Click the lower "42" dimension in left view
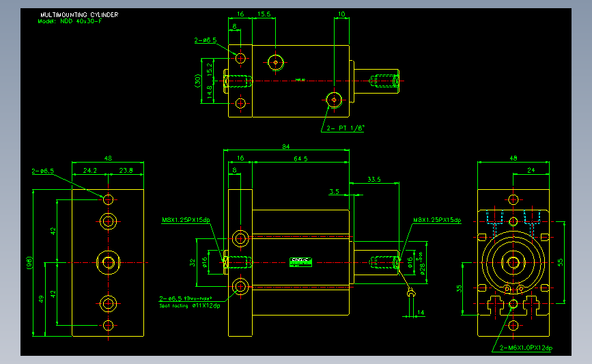The image size is (592, 364). (x=53, y=294)
